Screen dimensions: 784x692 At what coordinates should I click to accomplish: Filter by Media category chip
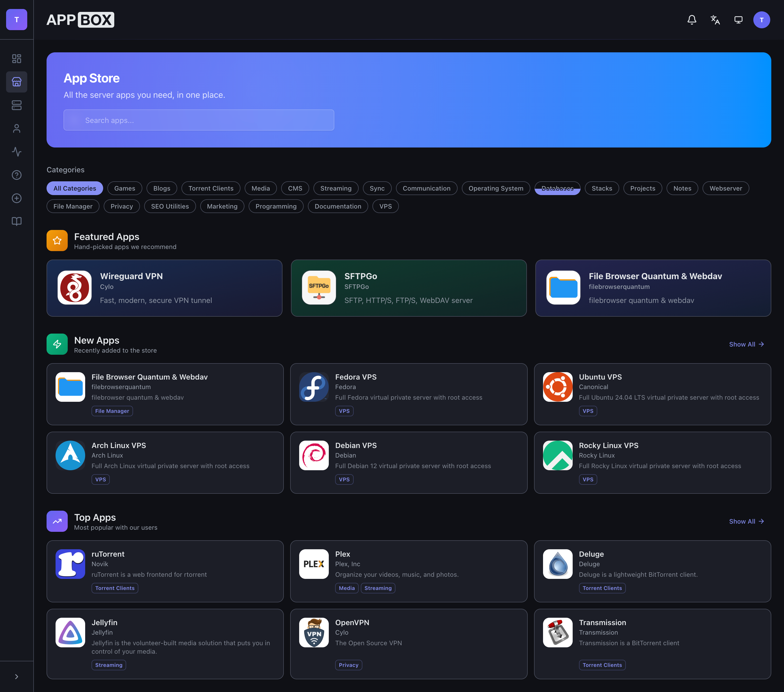pos(261,188)
